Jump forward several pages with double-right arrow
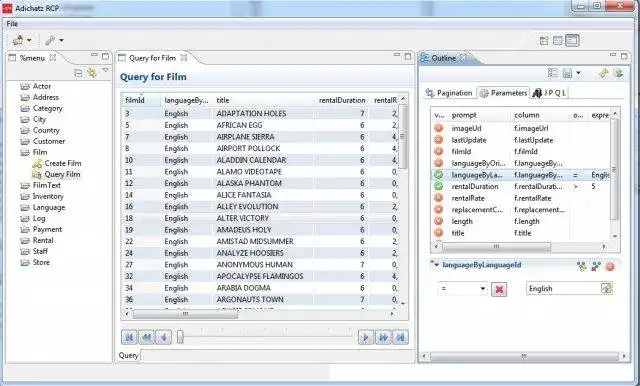Image resolution: width=640 pixels, height=386 pixels. coord(383,337)
